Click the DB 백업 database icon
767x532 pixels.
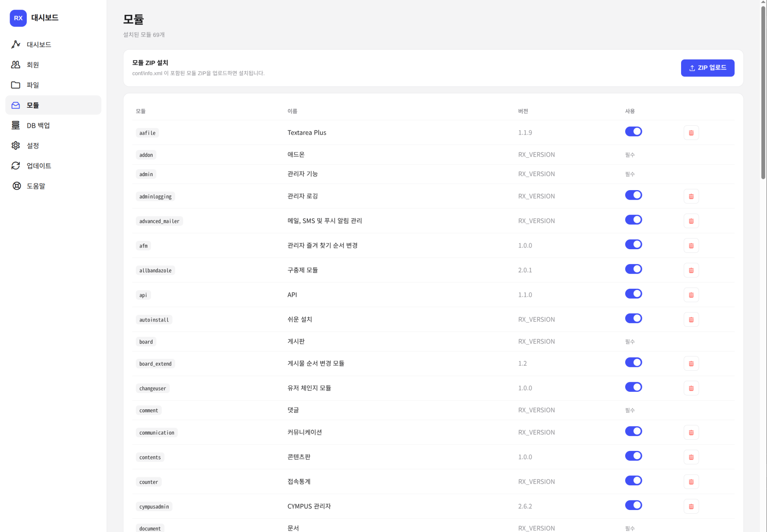click(x=16, y=125)
